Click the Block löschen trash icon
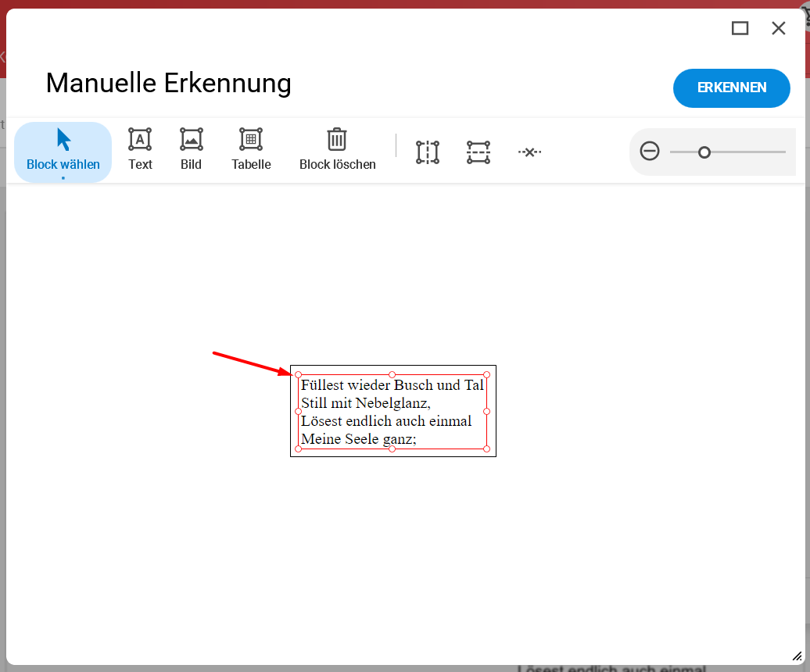 [337, 140]
